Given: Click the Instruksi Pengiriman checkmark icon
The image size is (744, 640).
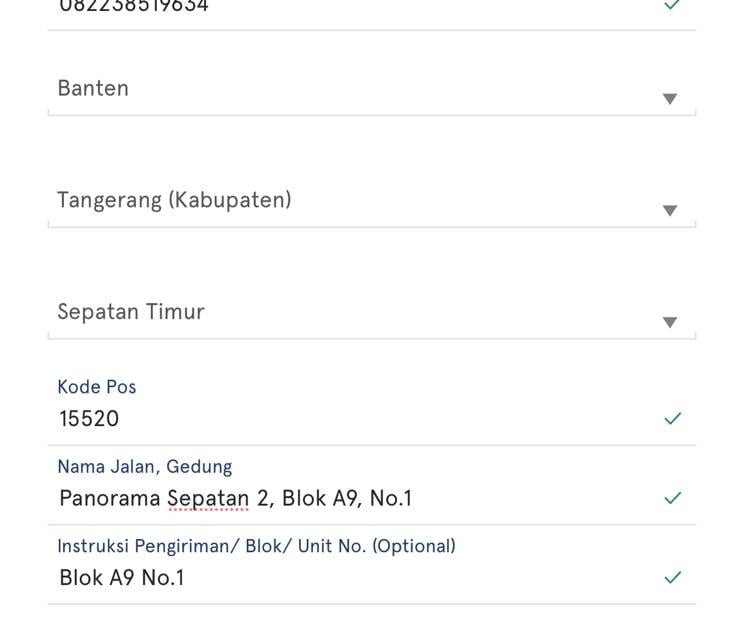Looking at the screenshot, I should point(672,577).
